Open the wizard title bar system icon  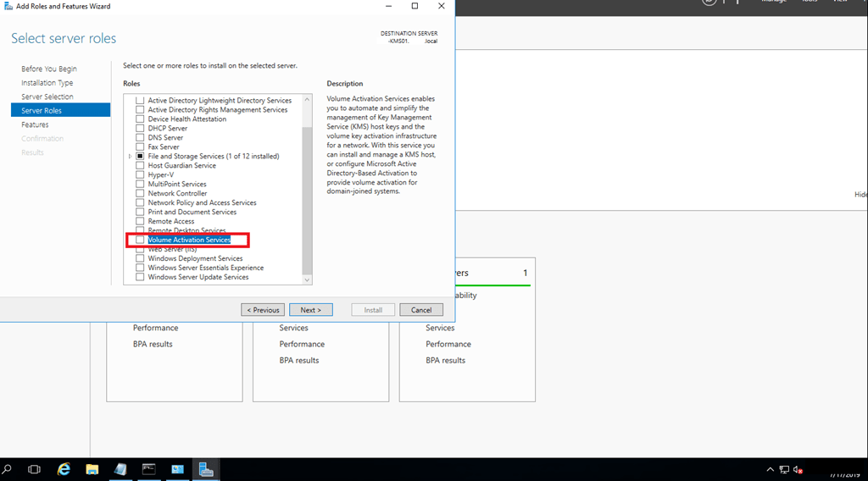click(x=8, y=6)
